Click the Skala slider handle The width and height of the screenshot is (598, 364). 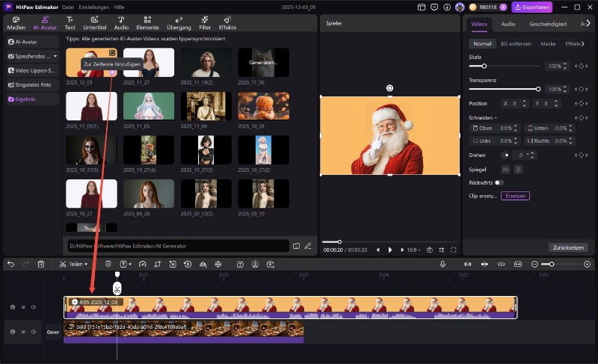click(484, 66)
